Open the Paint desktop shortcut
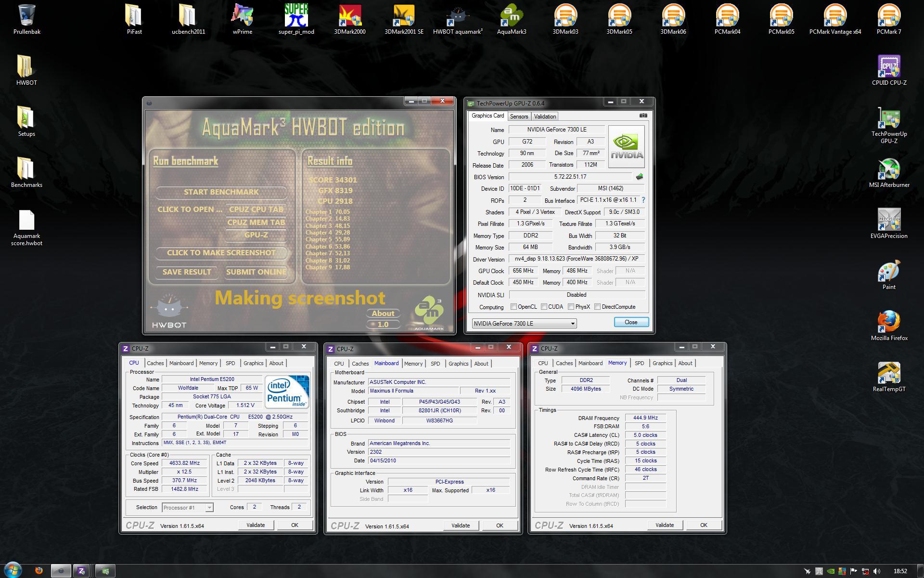This screenshot has height=578, width=924. click(x=889, y=275)
